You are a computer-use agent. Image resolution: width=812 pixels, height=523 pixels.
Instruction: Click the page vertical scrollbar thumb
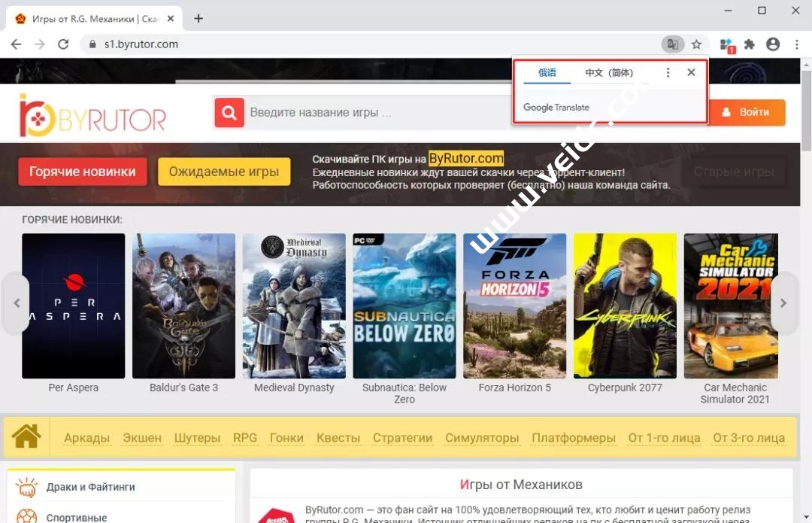pos(806,110)
